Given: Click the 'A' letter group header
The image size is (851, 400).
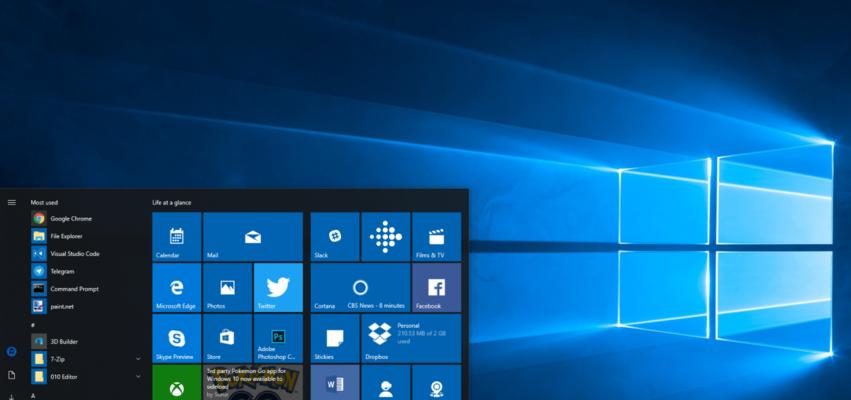Looking at the screenshot, I should tap(33, 396).
